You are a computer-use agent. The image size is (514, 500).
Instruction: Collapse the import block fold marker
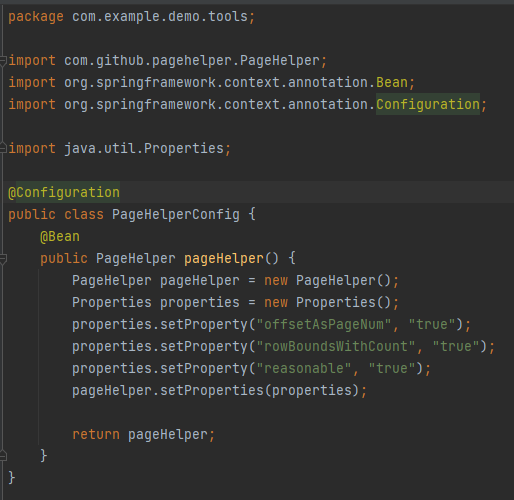[x=3, y=61]
